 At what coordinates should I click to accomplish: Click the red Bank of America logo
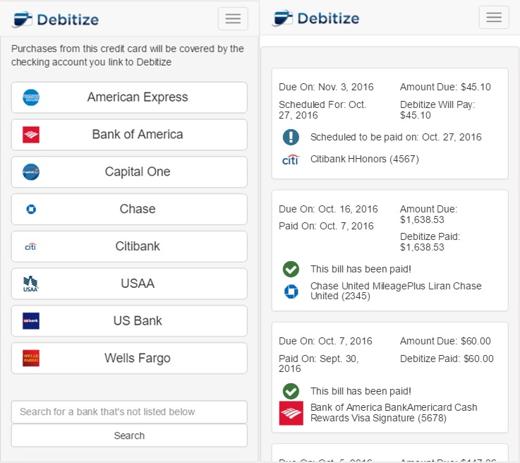[31, 135]
